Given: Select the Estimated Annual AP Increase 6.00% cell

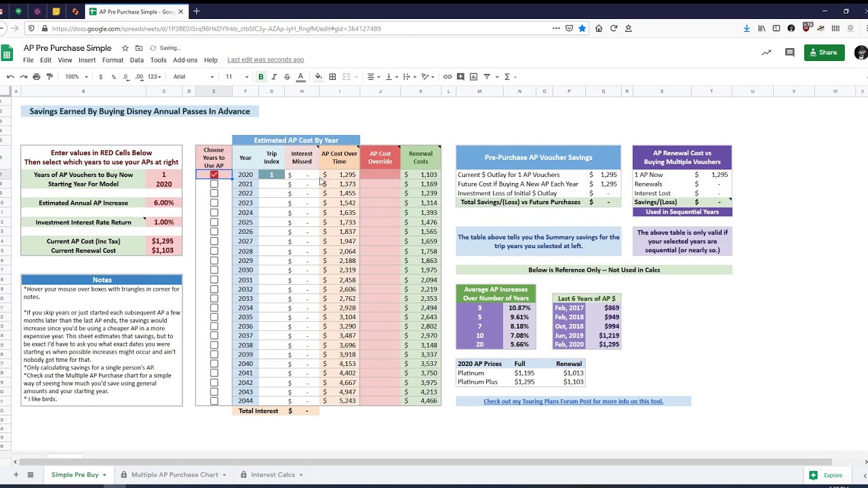Looking at the screenshot, I should point(163,203).
